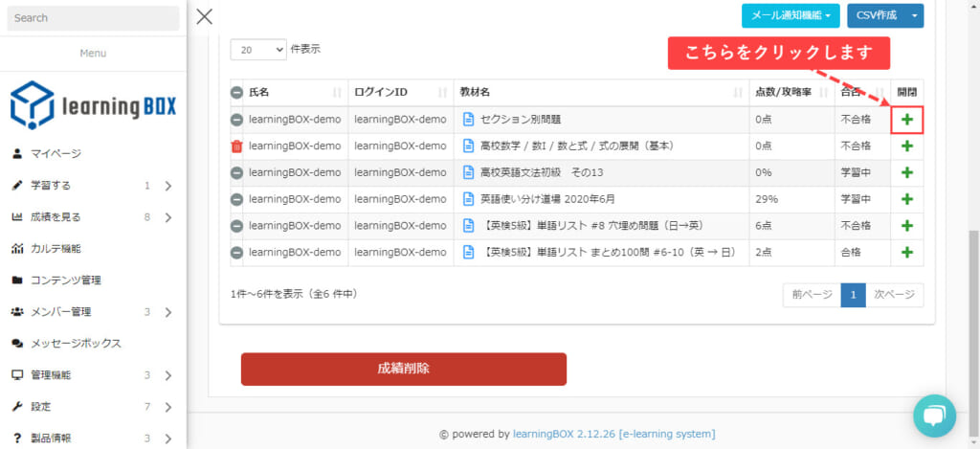Click the red trash icon in second row

pos(236,146)
